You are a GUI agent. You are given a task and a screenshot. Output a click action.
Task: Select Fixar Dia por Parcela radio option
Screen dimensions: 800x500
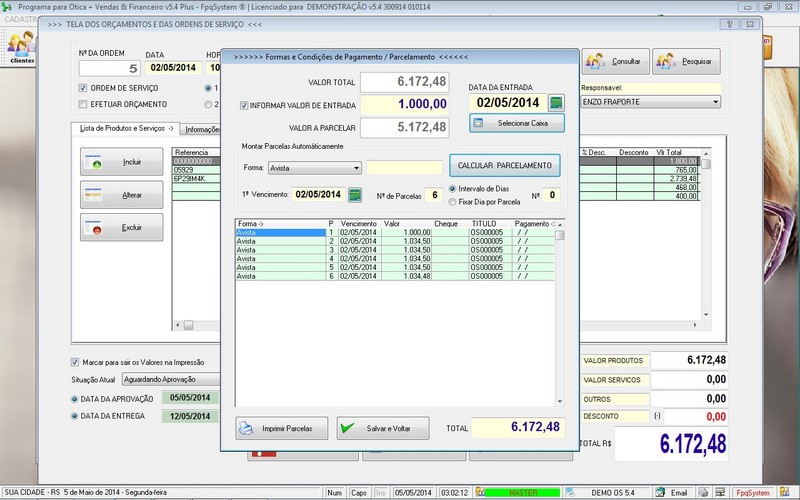click(453, 201)
